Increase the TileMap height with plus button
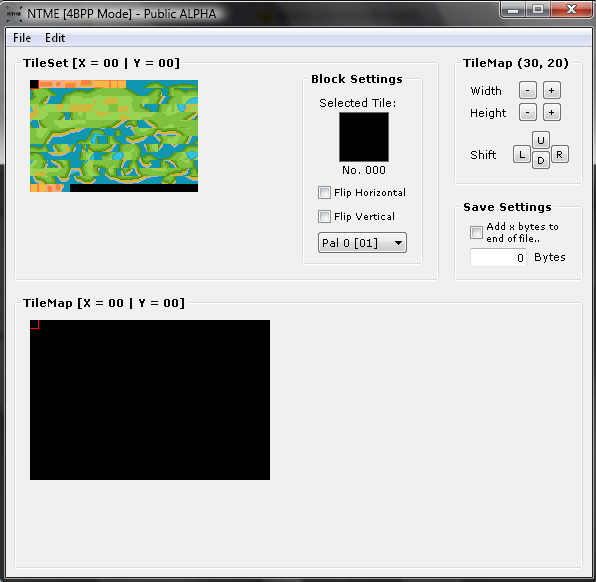596x582 pixels. 552,113
